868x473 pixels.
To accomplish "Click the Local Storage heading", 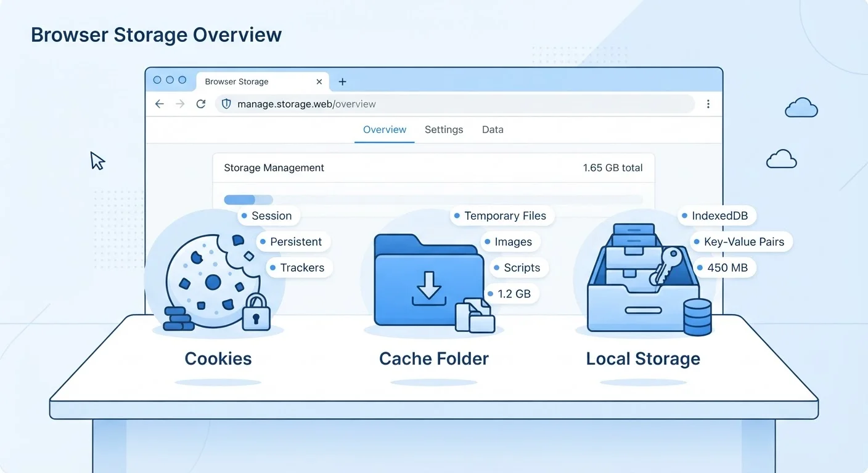I will (643, 358).
